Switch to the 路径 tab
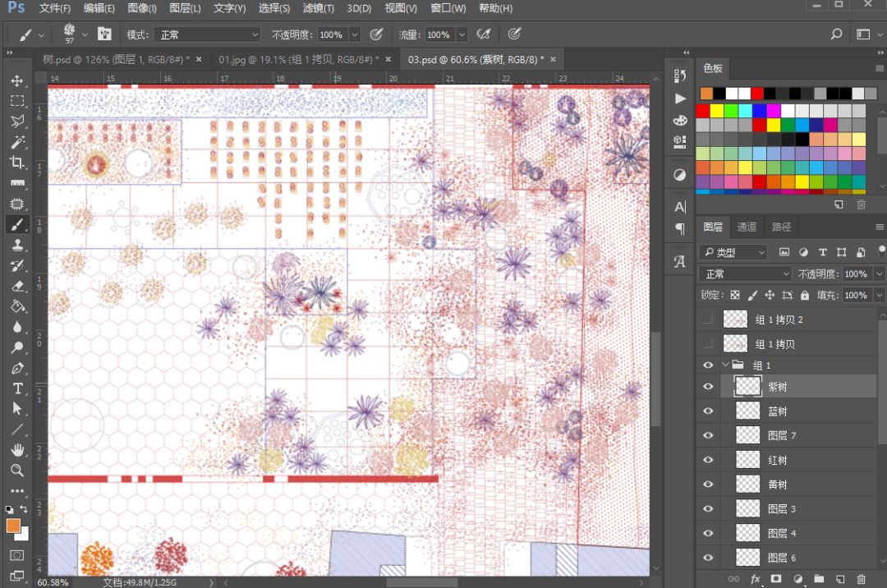The height and width of the screenshot is (588, 887). click(x=781, y=227)
